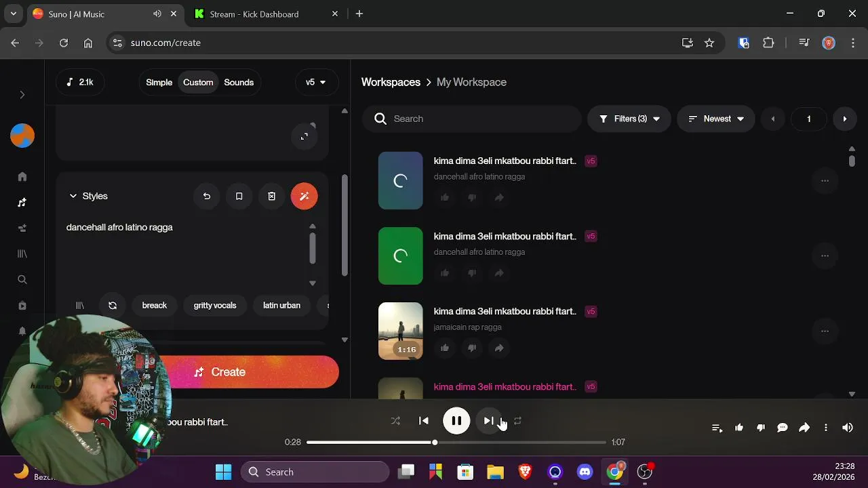Viewport: 868px width, 488px height.
Task: Click the expand lyrics box icon
Action: tap(304, 136)
